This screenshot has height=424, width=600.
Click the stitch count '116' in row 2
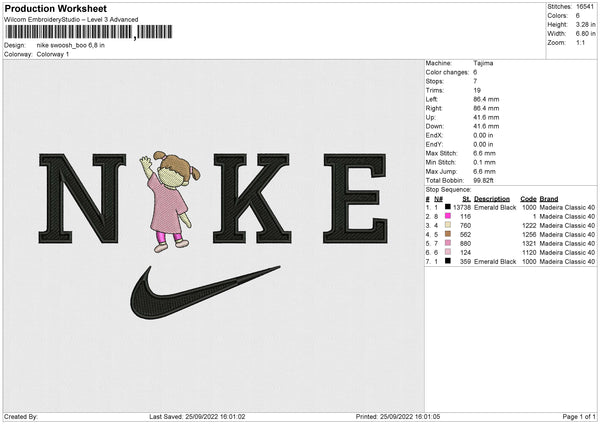pyautogui.click(x=465, y=217)
